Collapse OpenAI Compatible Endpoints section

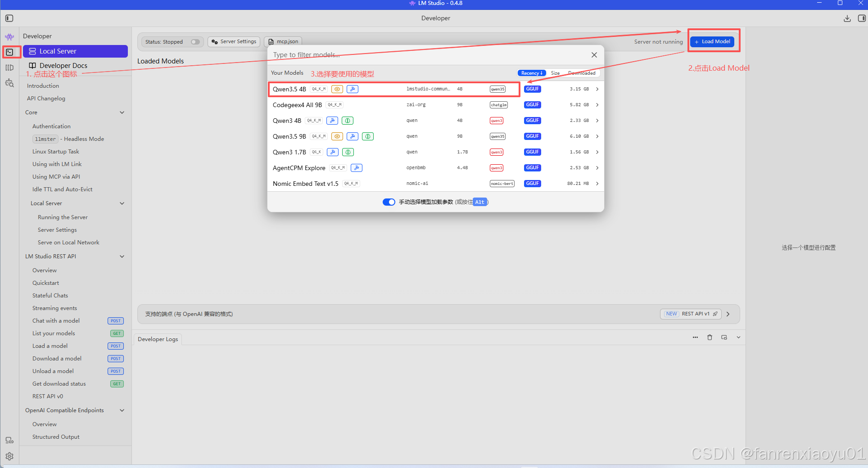[x=122, y=410]
